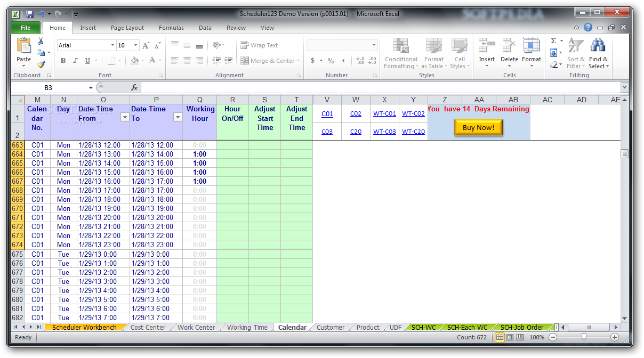Image resolution: width=644 pixels, height=358 pixels.
Task: Toggle Top Align
Action: [175, 45]
